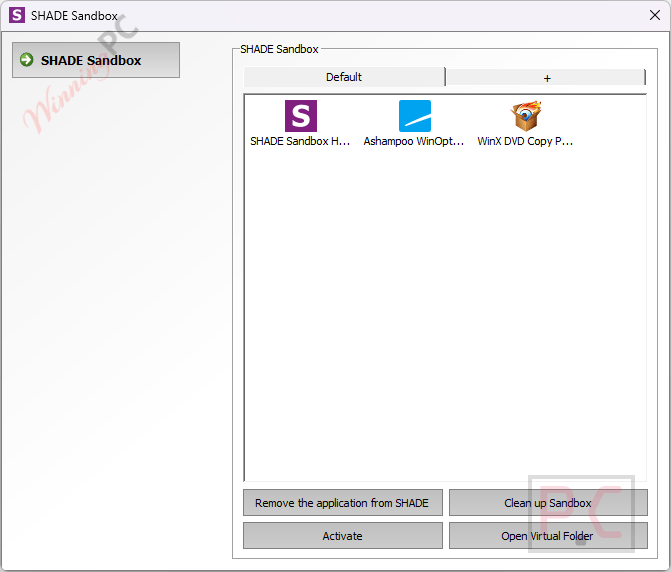Click Remove the application from SHADE
Image resolution: width=671 pixels, height=572 pixels.
[x=343, y=503]
